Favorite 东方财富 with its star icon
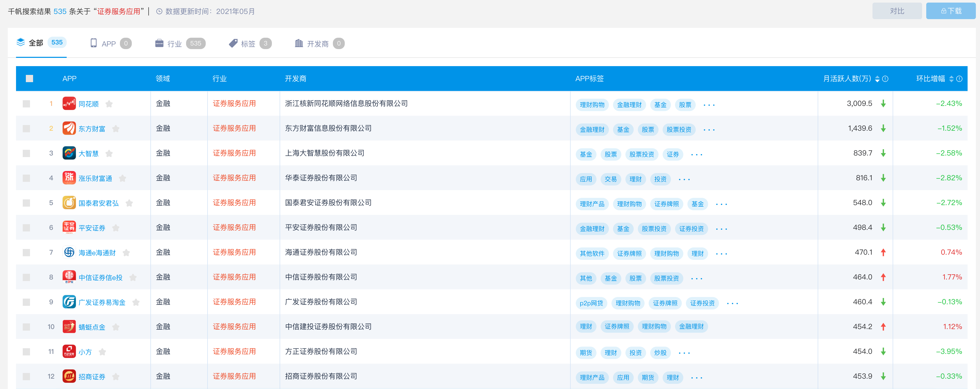Image resolution: width=980 pixels, height=389 pixels. pos(116,129)
